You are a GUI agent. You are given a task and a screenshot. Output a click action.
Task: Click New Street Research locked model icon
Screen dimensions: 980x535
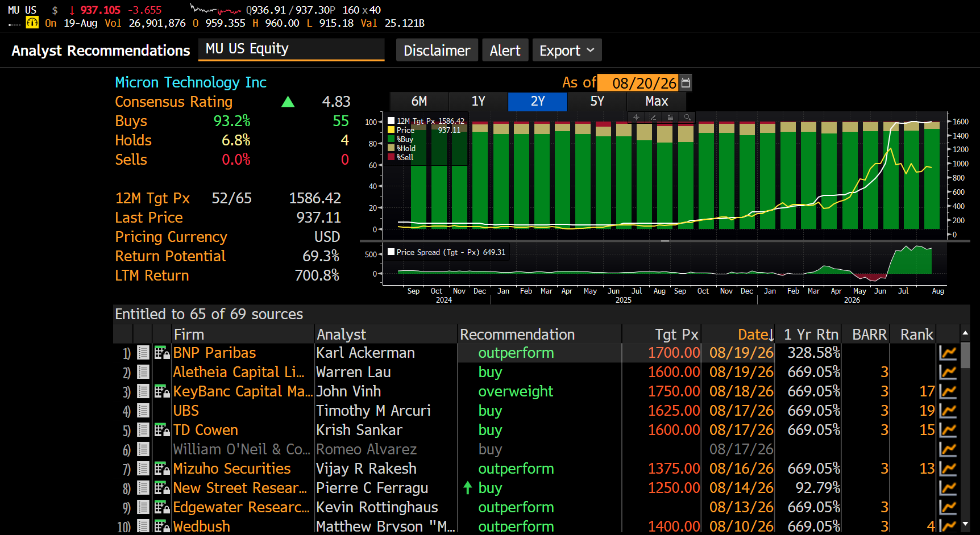click(162, 488)
